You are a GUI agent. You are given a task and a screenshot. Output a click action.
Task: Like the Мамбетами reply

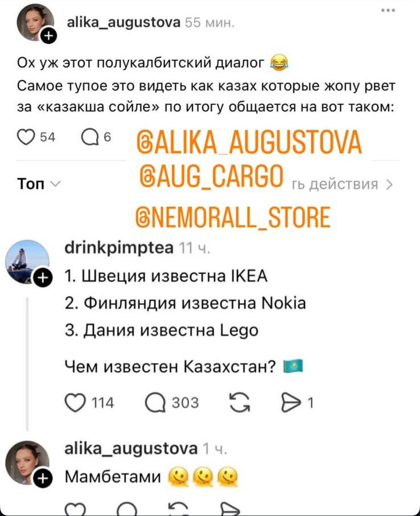[75, 510]
